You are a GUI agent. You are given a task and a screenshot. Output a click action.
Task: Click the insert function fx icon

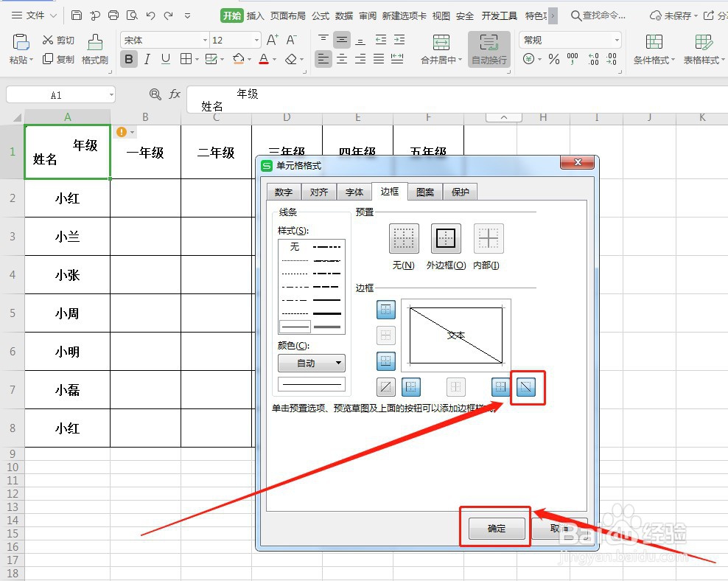175,94
